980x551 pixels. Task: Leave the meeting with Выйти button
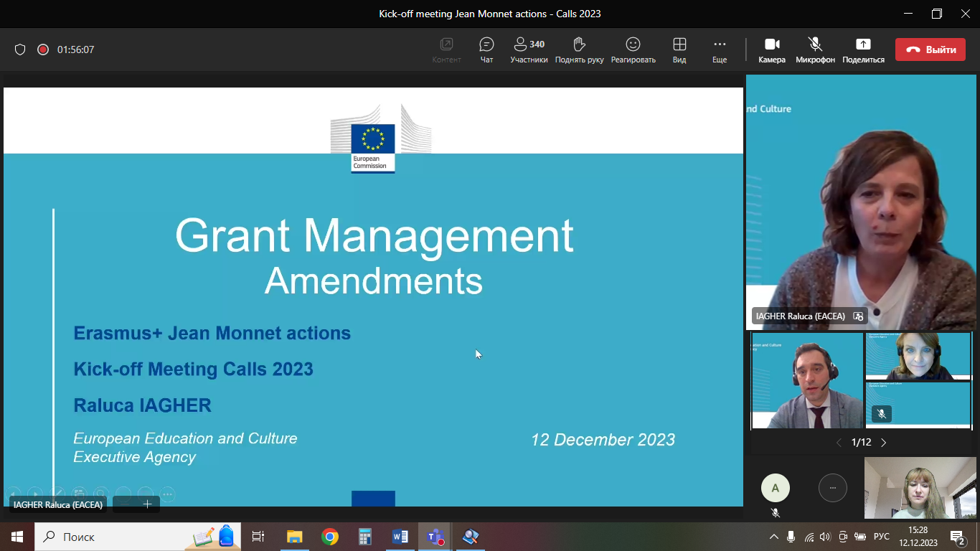pos(930,50)
